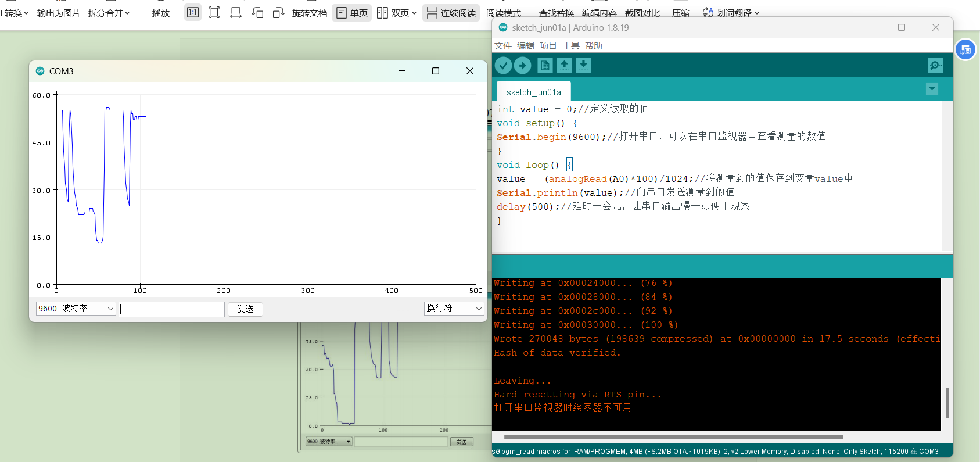Click the rotate counterclockwise icon
This screenshot has width=980, height=462.
click(257, 12)
